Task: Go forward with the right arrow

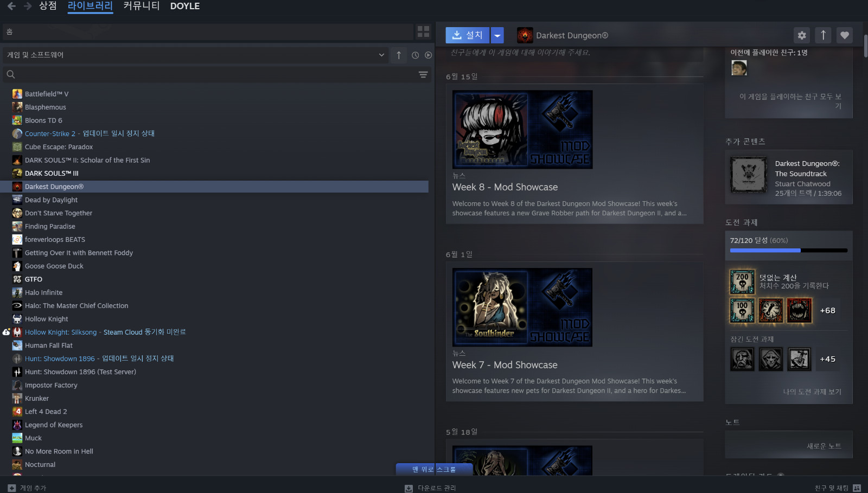Action: click(28, 6)
